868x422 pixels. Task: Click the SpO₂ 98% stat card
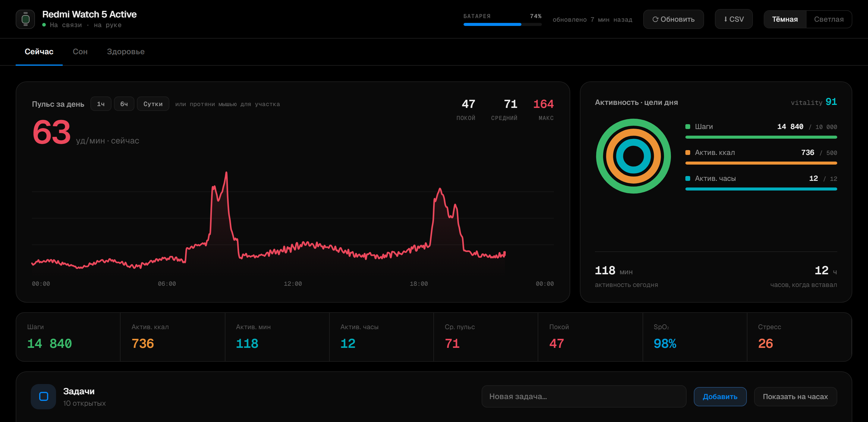tap(695, 337)
